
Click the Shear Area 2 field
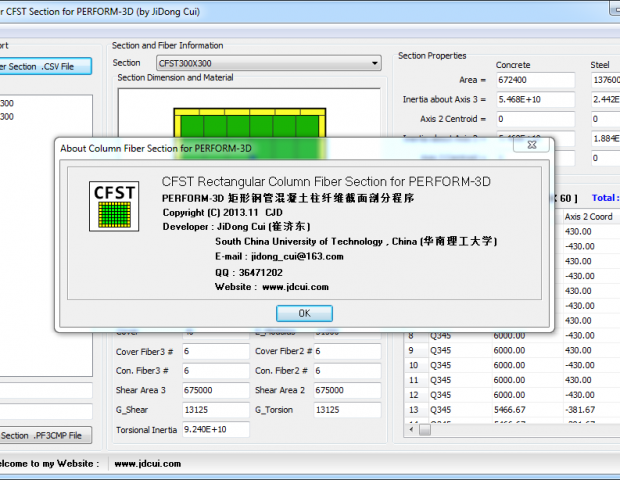[346, 391]
